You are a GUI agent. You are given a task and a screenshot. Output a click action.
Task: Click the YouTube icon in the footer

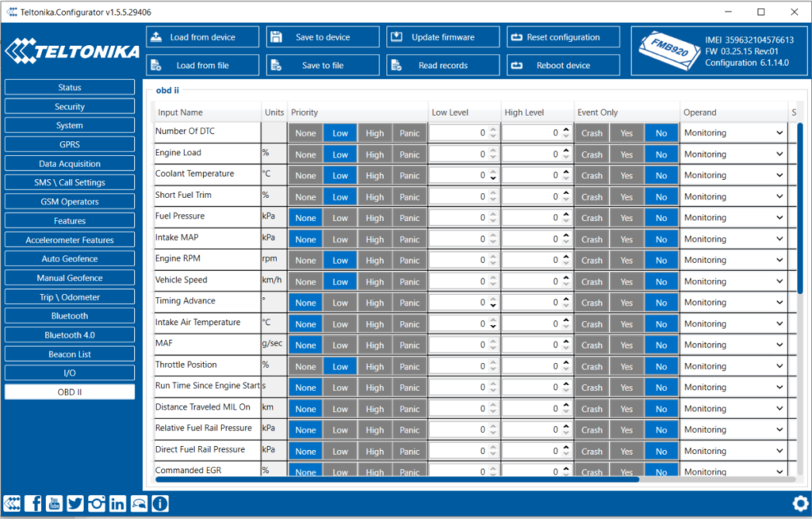pyautogui.click(x=54, y=503)
